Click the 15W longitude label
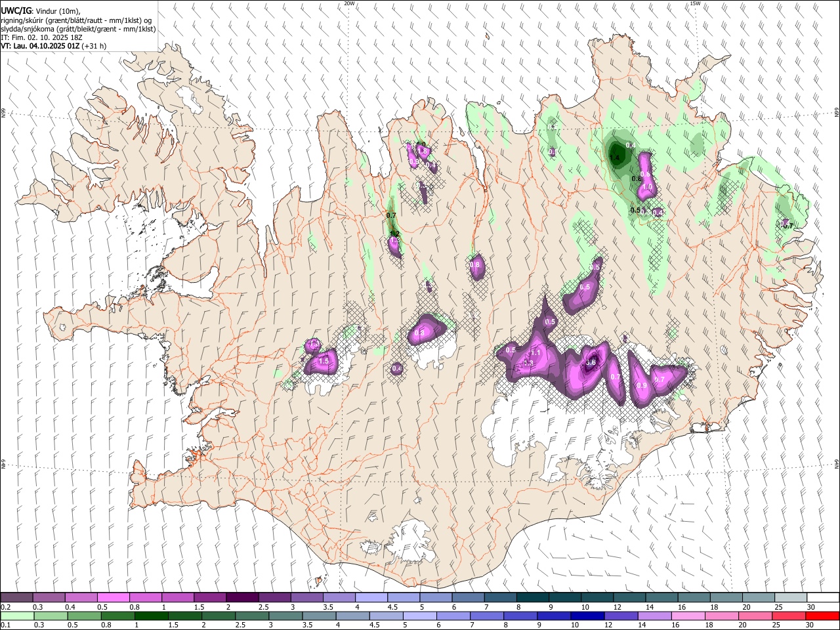This screenshot has width=840, height=630. coord(695,3)
